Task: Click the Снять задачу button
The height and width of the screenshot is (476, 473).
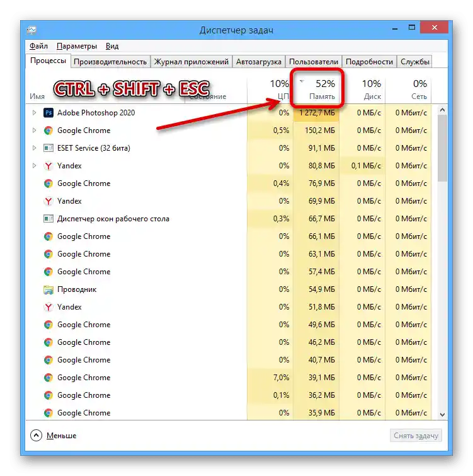Action: [x=416, y=436]
